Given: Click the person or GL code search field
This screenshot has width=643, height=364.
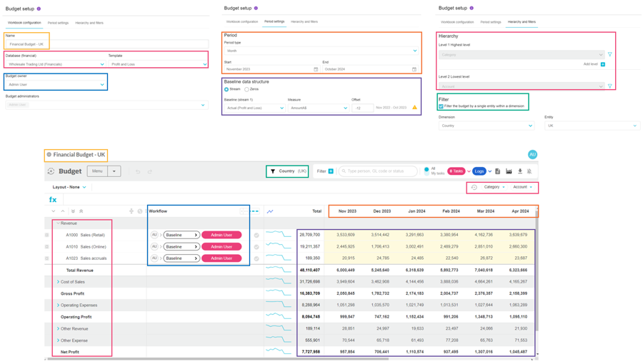Looking at the screenshot, I should pyautogui.click(x=378, y=171).
